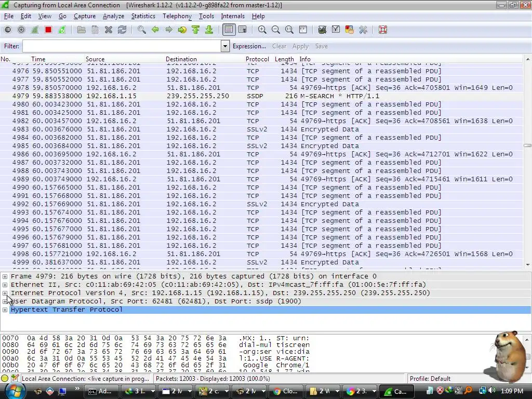Open the Capture menu
Image resolution: width=532 pixels, height=399 pixels.
(85, 16)
